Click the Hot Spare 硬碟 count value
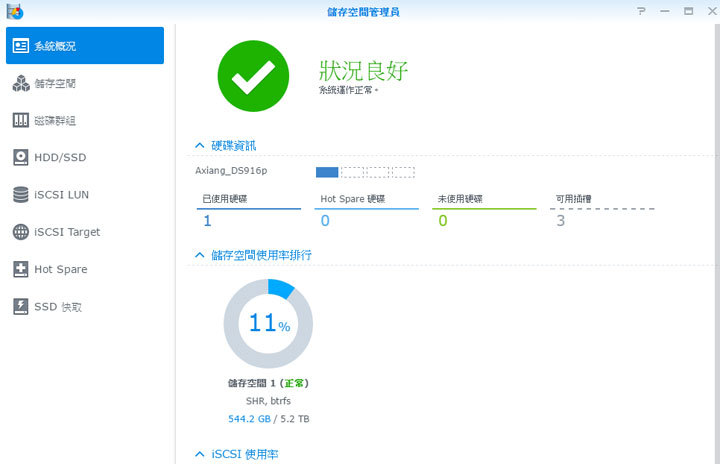This screenshot has height=464, width=720. pyautogui.click(x=325, y=221)
